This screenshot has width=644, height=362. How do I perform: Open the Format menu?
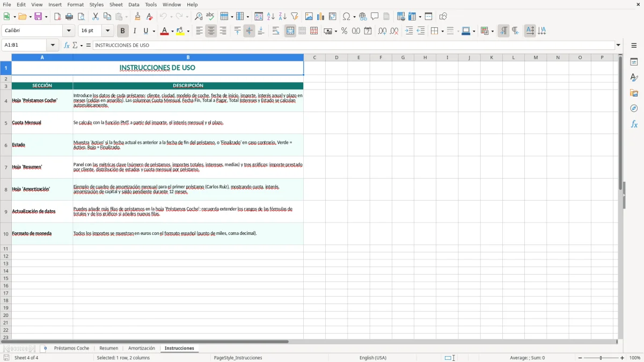(75, 4)
